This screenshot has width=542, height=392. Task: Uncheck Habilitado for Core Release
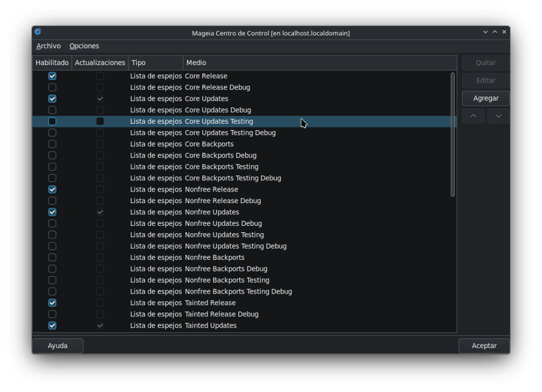tap(52, 76)
